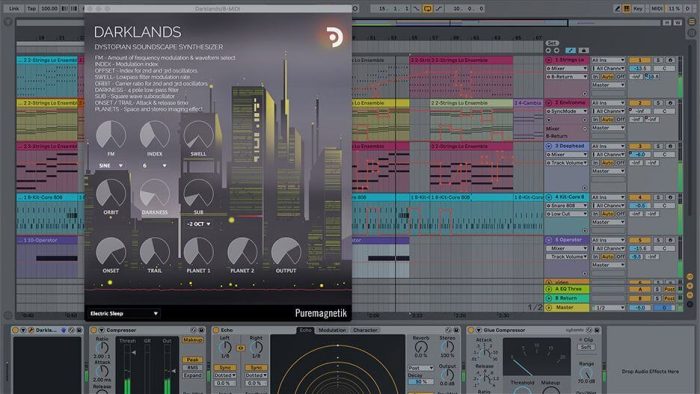The width and height of the screenshot is (700, 394).
Task: Click the DARKNESS filter knob
Action: coord(154,194)
